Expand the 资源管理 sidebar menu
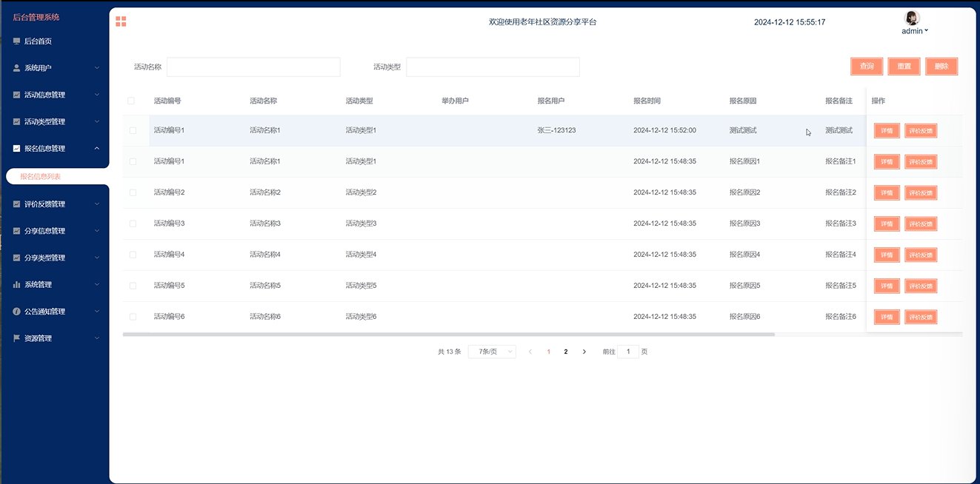The image size is (980, 484). click(54, 338)
